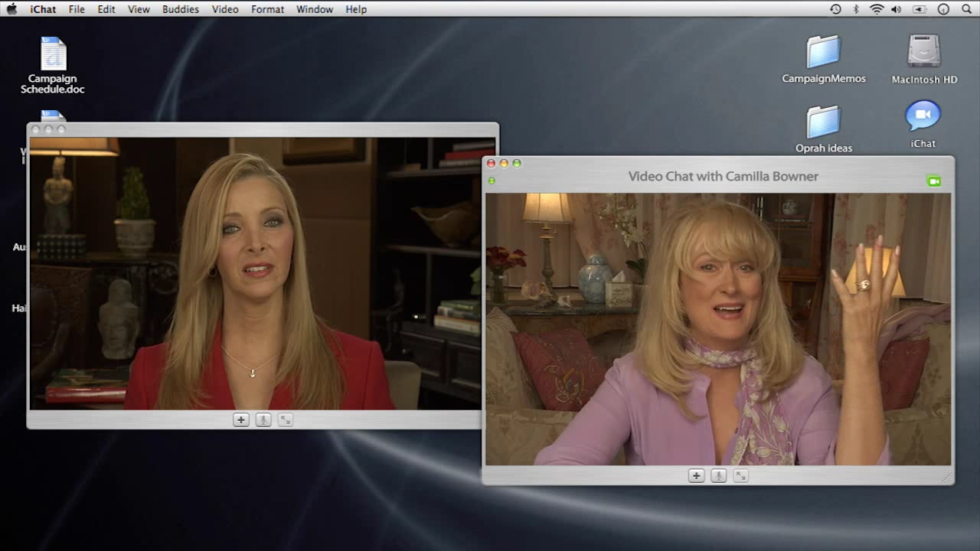Open the Apple menu
Viewport: 980px width, 551px height.
(x=11, y=9)
